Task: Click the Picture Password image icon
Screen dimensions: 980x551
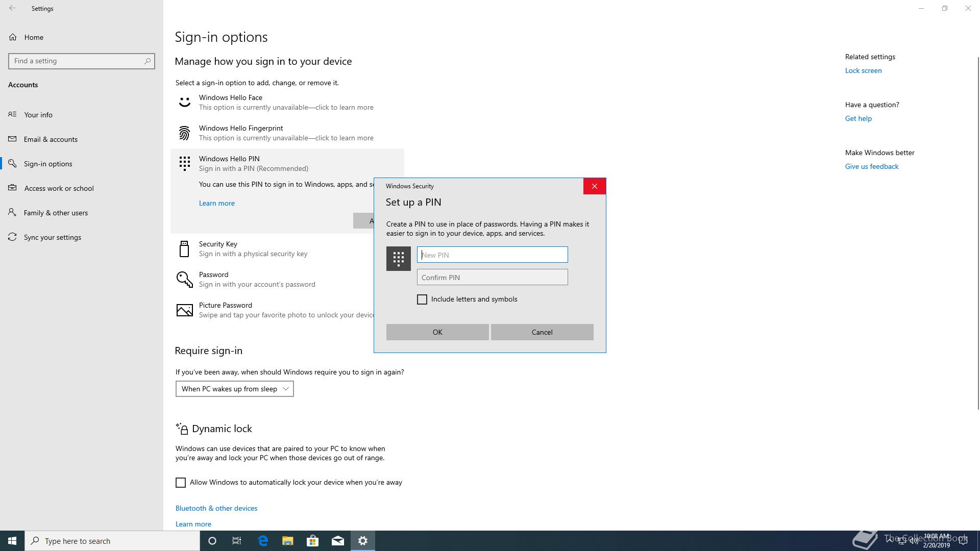Action: tap(184, 310)
